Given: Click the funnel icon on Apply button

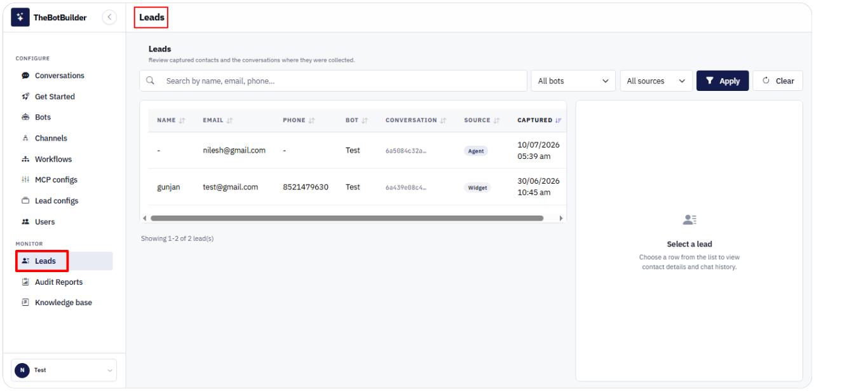Looking at the screenshot, I should (x=710, y=81).
